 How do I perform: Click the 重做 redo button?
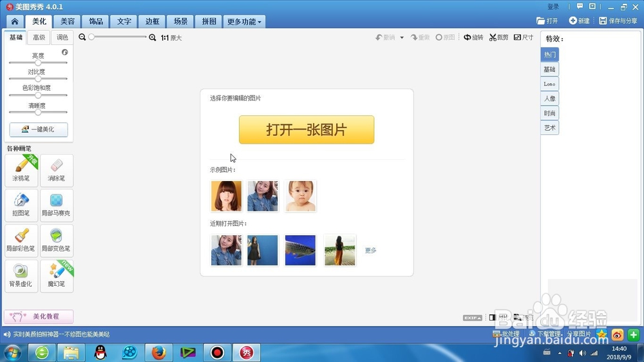click(420, 37)
